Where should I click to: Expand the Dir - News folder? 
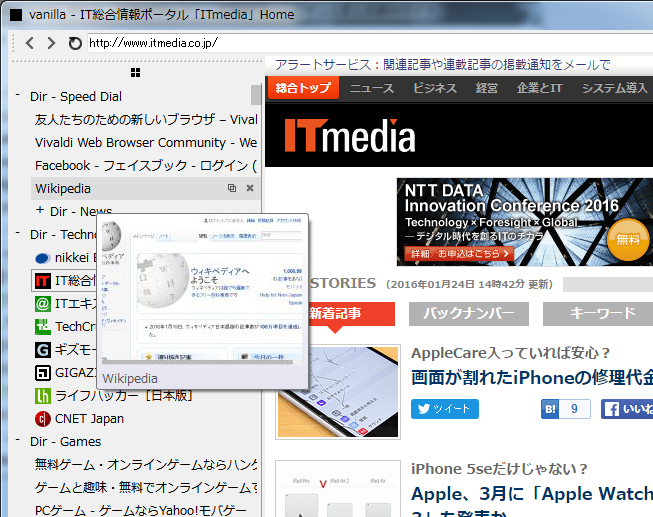[40, 210]
